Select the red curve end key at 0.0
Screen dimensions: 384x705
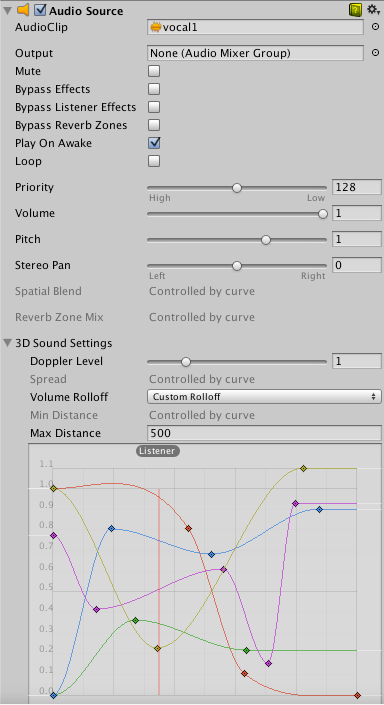[357, 696]
